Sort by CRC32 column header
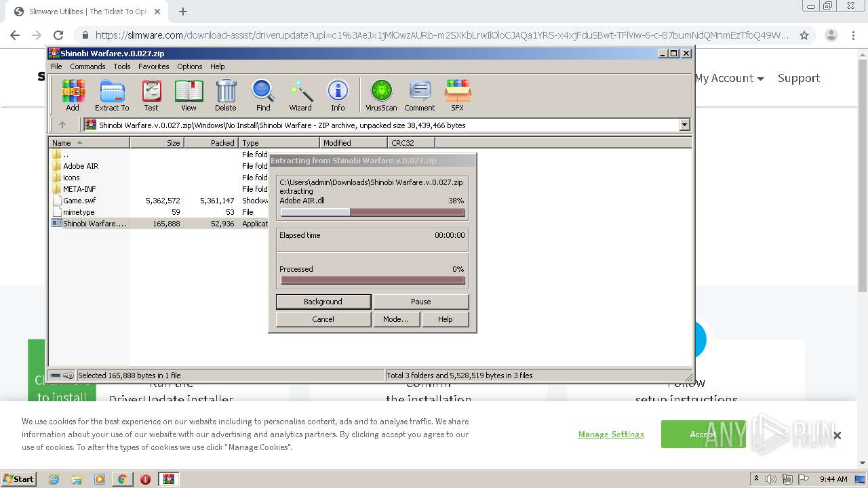Image resolution: width=868 pixels, height=488 pixels. (411, 142)
